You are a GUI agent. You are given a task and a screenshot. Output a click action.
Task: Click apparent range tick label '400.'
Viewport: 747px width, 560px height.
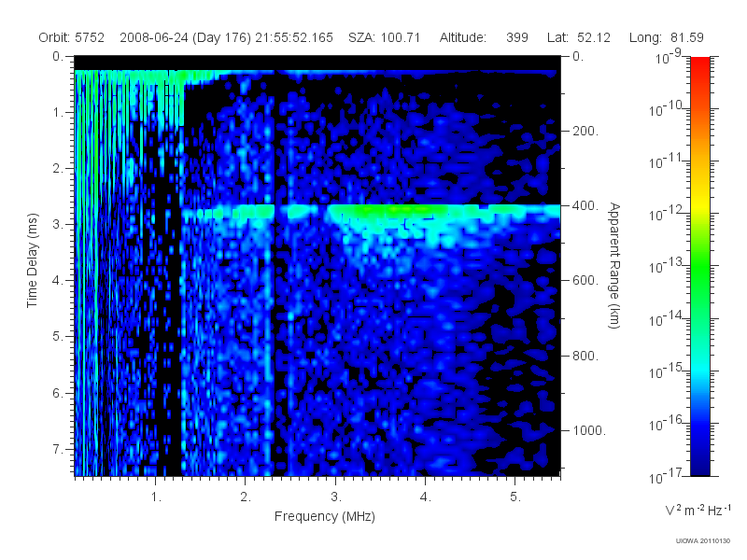point(585,205)
